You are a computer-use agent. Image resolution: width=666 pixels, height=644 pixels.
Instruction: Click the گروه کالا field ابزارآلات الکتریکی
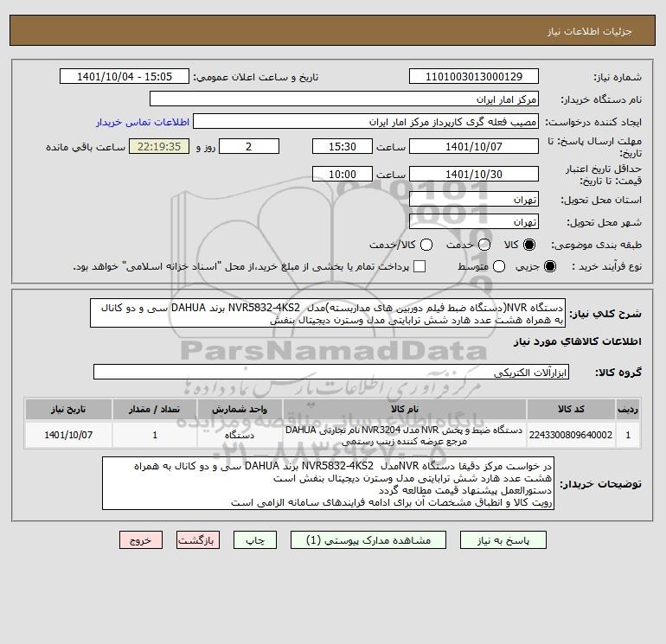click(x=331, y=372)
